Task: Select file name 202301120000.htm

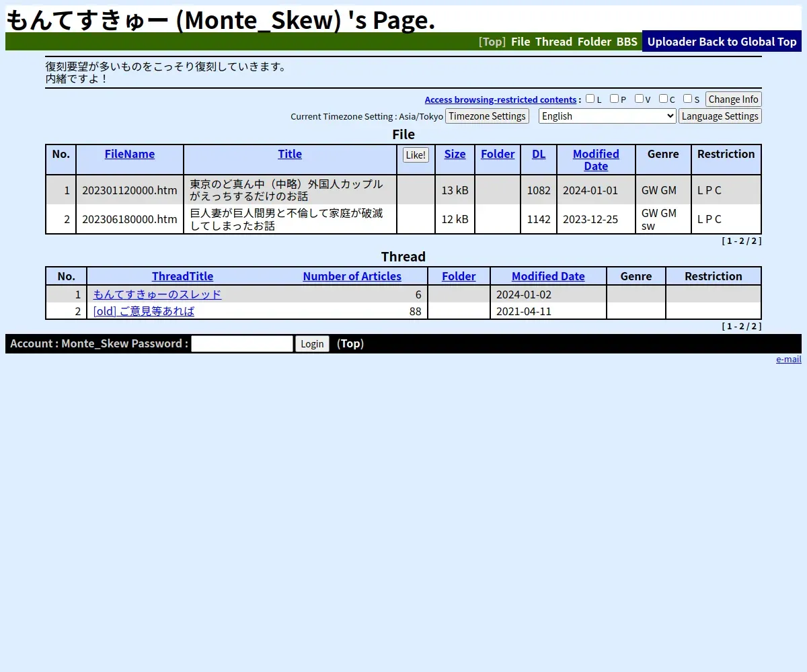Action: [x=130, y=190]
